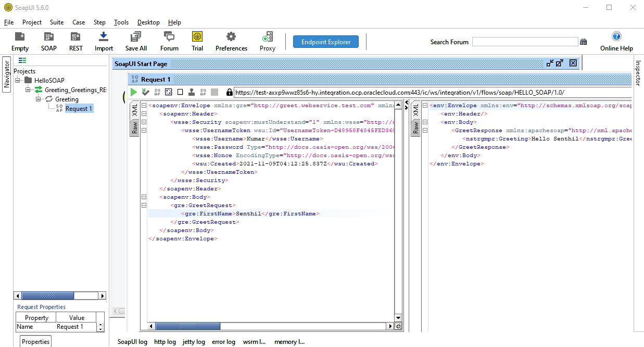Click the Endpoint Explorer button

325,42
